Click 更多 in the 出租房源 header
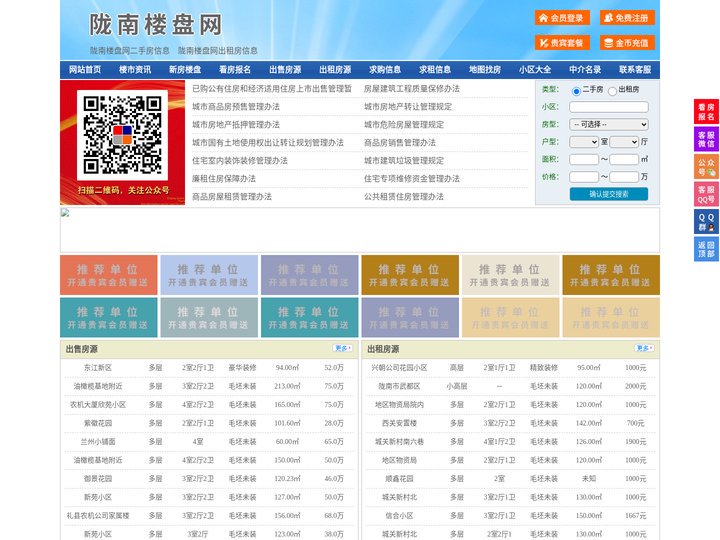The height and width of the screenshot is (540, 720). (644, 349)
